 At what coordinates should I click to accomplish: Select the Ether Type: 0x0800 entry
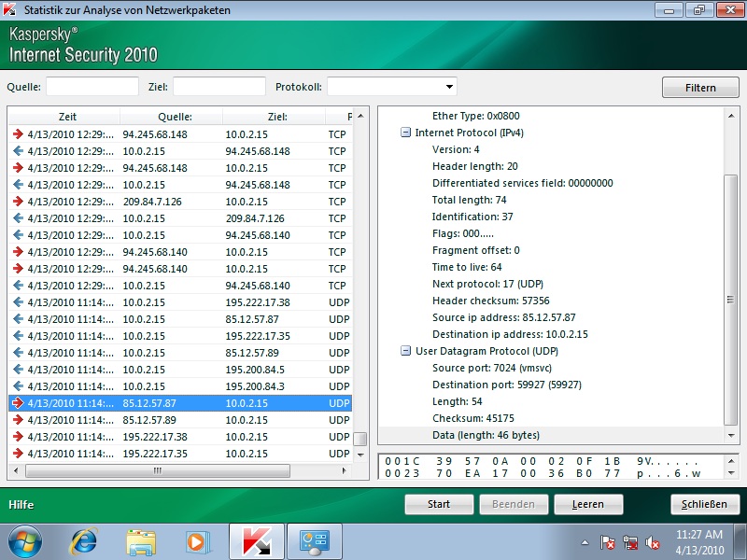tap(475, 116)
